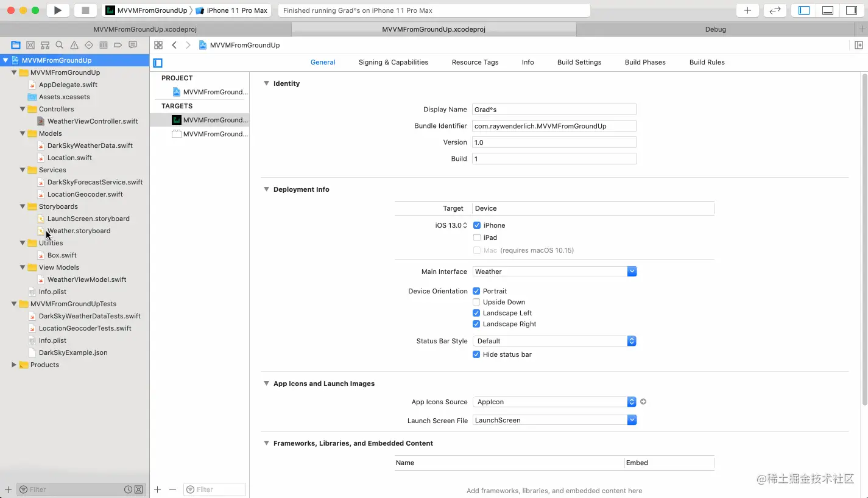Add a new target with plus button
This screenshot has height=498, width=868.
click(158, 489)
